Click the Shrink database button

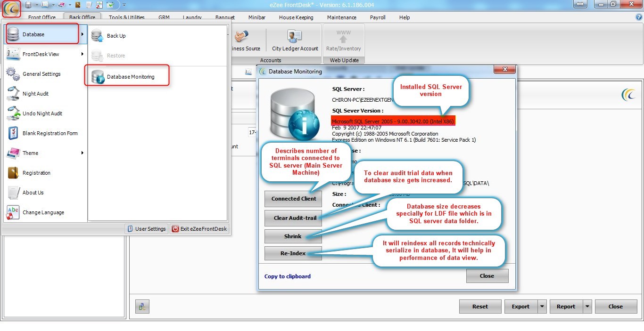(293, 236)
